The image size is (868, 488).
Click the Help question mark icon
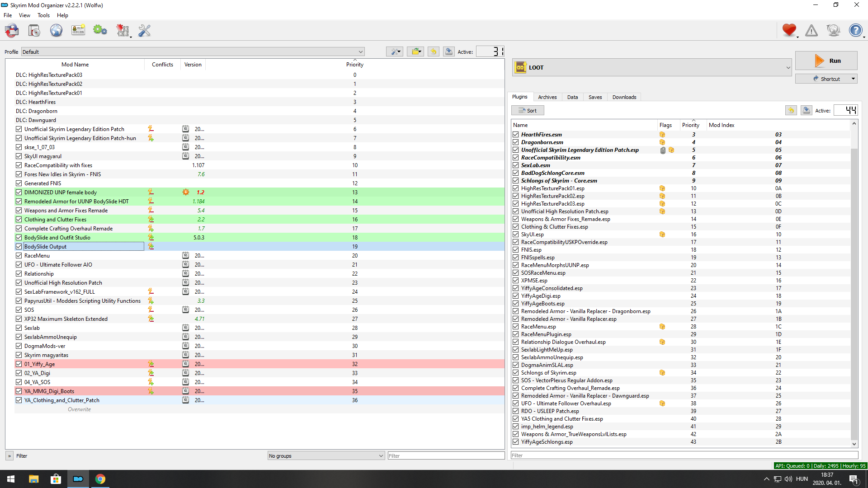pyautogui.click(x=855, y=31)
